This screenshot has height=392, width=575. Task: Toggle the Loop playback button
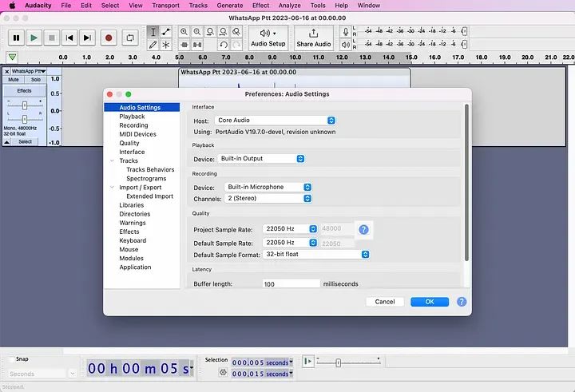(x=130, y=38)
